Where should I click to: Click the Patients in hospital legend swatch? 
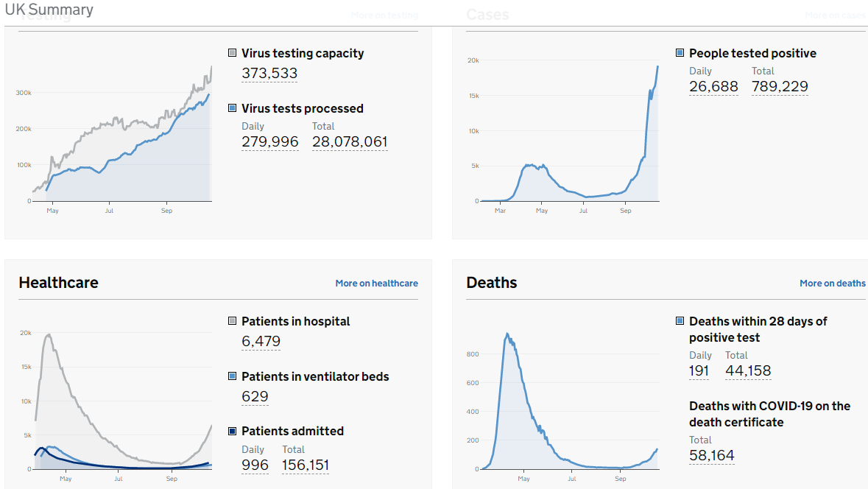coord(233,321)
